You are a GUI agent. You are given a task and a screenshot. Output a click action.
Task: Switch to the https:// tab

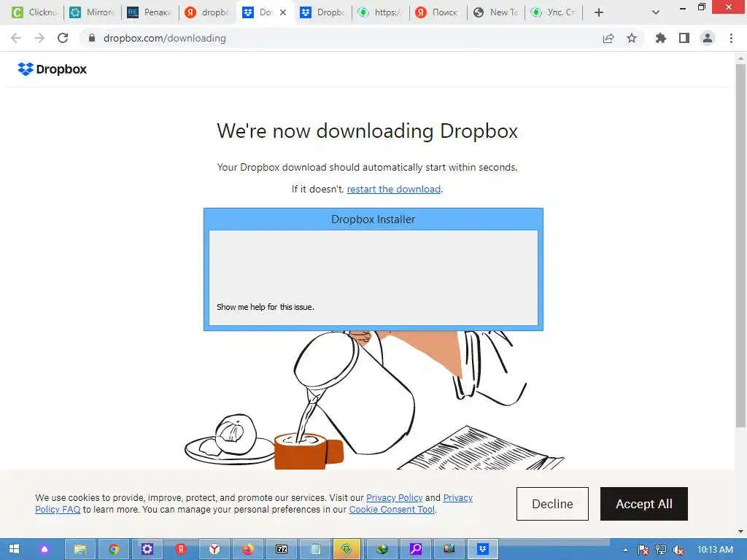coord(381,12)
